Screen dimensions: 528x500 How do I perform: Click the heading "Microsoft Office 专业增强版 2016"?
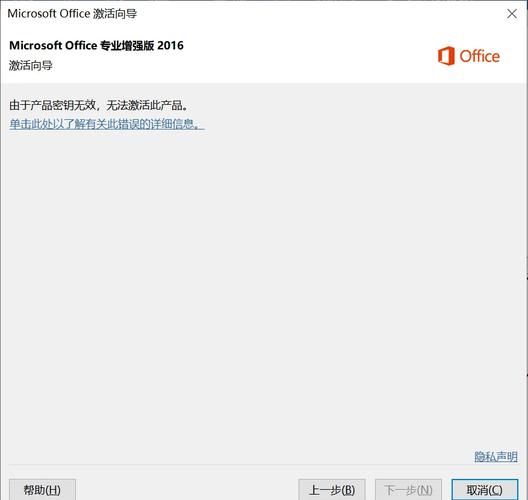(x=96, y=45)
